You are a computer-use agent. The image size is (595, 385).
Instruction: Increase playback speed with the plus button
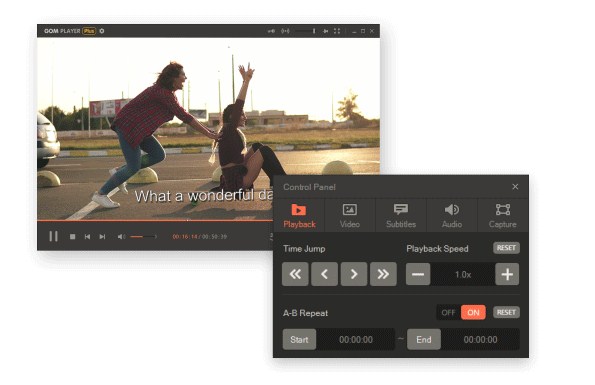[x=507, y=274]
